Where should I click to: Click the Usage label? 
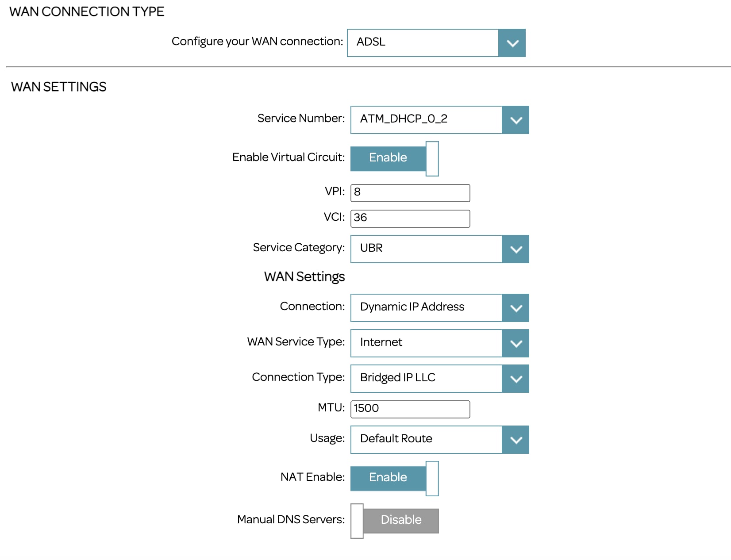point(327,438)
